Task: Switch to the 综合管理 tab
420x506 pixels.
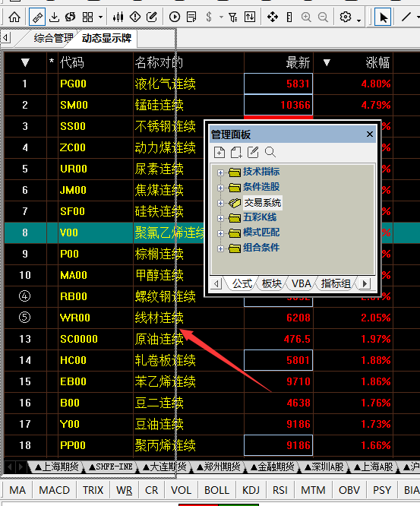Action: pos(53,39)
